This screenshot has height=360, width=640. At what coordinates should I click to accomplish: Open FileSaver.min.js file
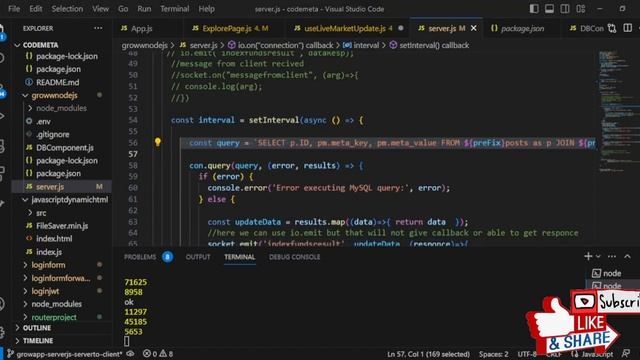[61, 226]
